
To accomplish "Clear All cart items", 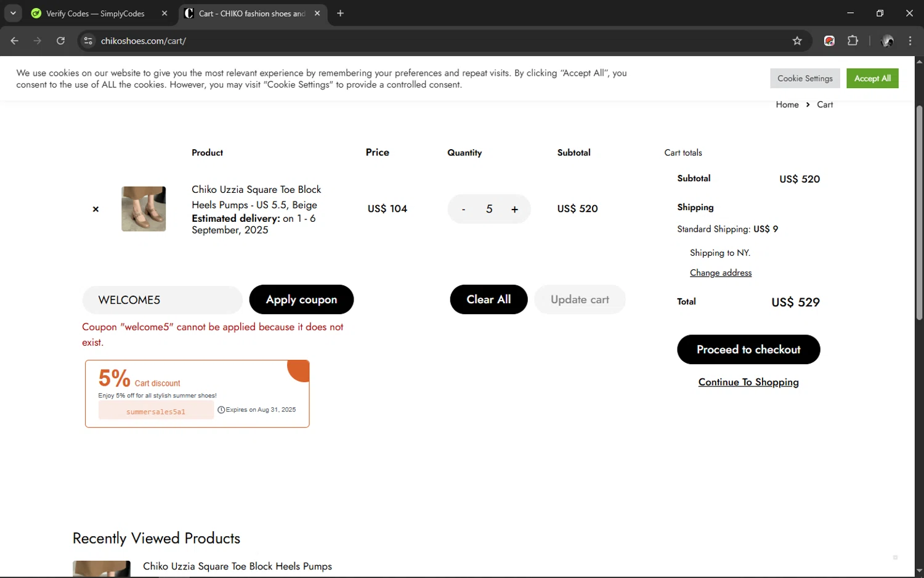I will pos(488,299).
